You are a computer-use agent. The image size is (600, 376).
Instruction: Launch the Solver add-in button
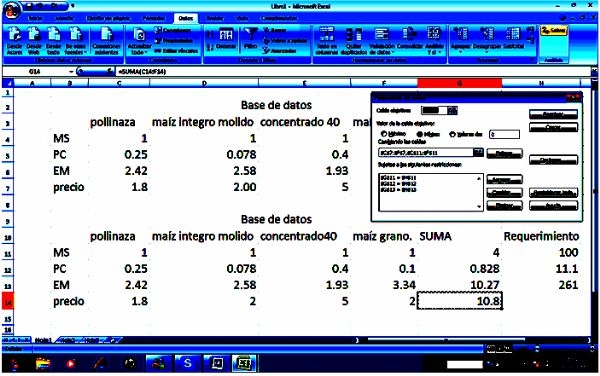click(x=553, y=31)
